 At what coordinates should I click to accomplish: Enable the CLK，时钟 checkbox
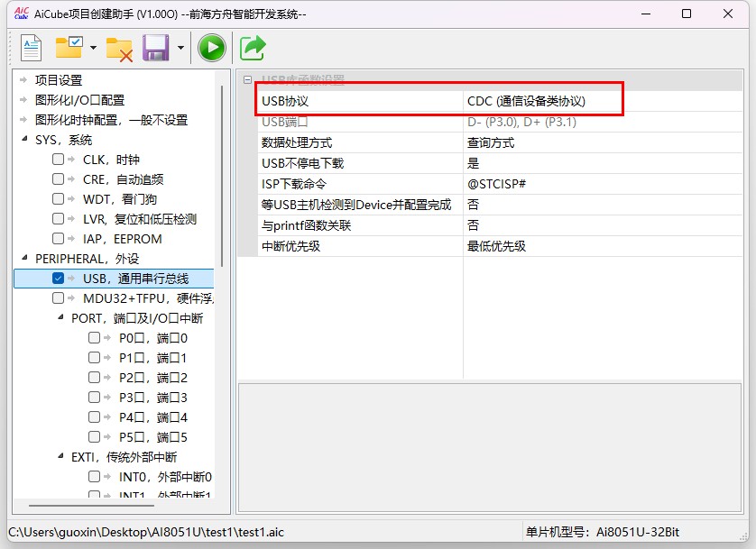point(58,159)
